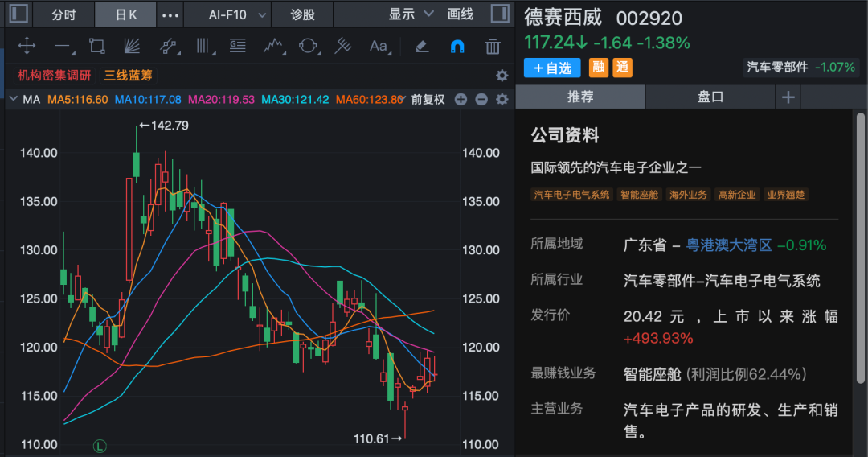
Task: Open the 粤港澳大湾区 region link
Action: tap(728, 245)
